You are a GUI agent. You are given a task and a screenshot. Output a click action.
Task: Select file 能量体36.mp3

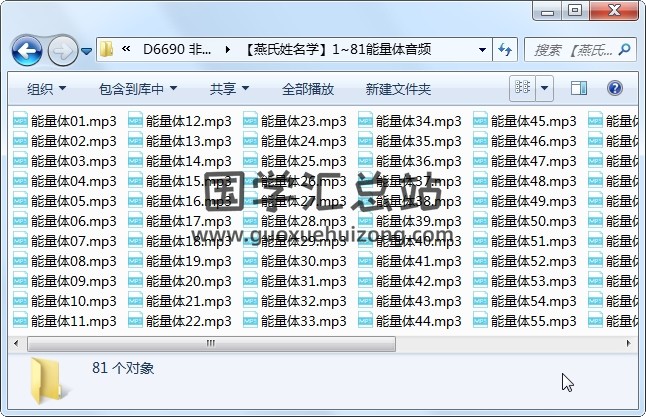[410, 161]
